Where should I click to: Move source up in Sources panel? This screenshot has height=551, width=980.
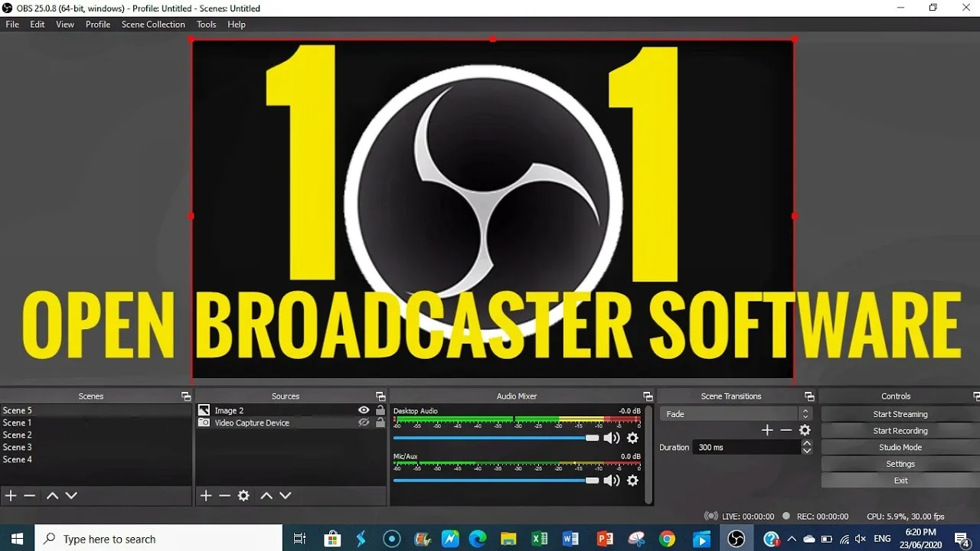pyautogui.click(x=266, y=496)
